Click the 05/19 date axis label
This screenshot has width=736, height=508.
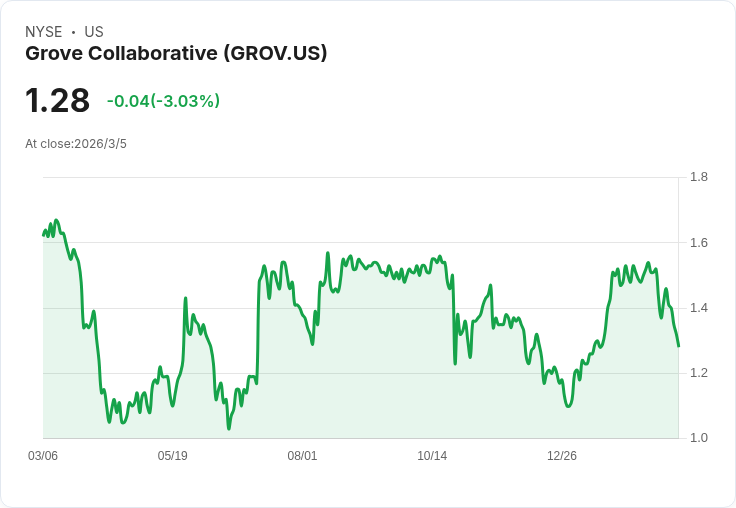pyautogui.click(x=172, y=456)
